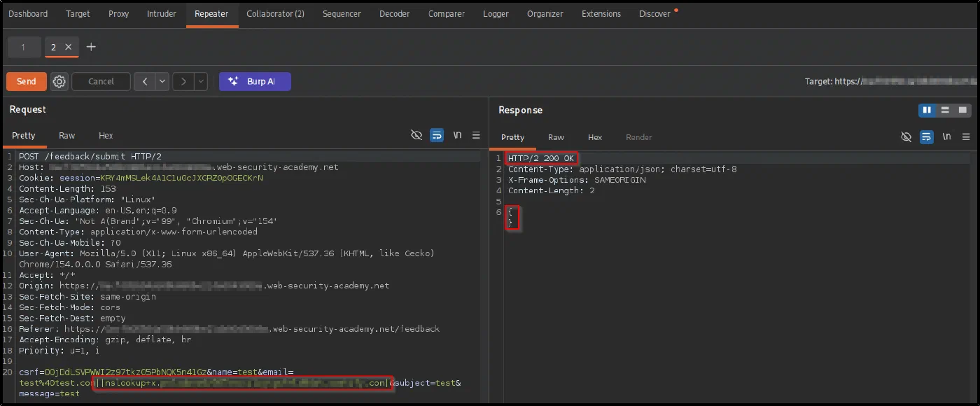Open the Discover tab
Viewport: 980px width, 406px height.
point(655,13)
